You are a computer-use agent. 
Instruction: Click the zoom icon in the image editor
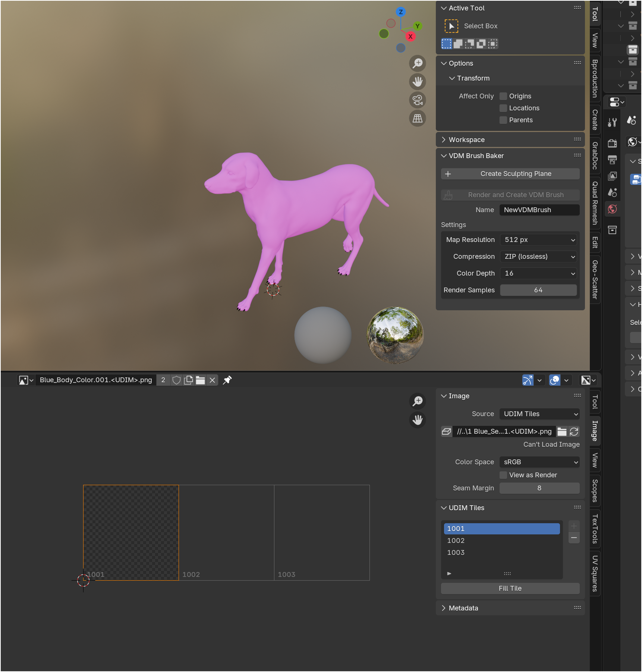click(418, 401)
